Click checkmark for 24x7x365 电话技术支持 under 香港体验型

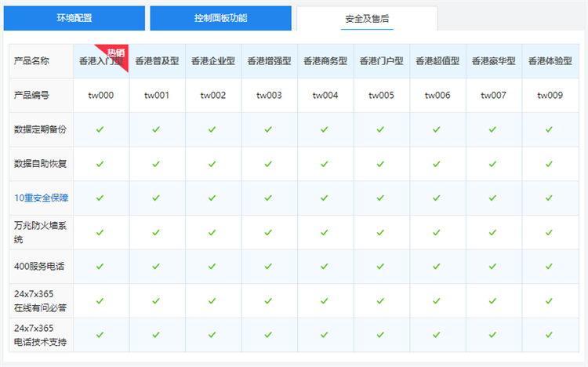coord(549,335)
